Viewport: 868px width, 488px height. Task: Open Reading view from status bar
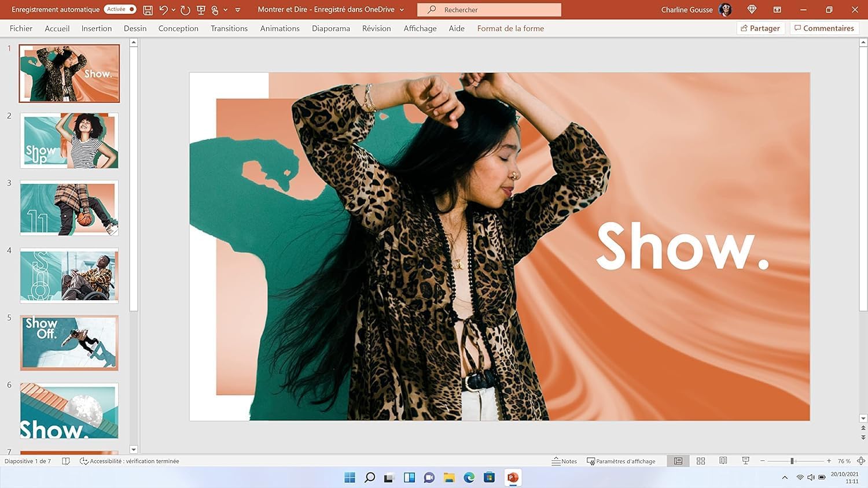point(723,461)
